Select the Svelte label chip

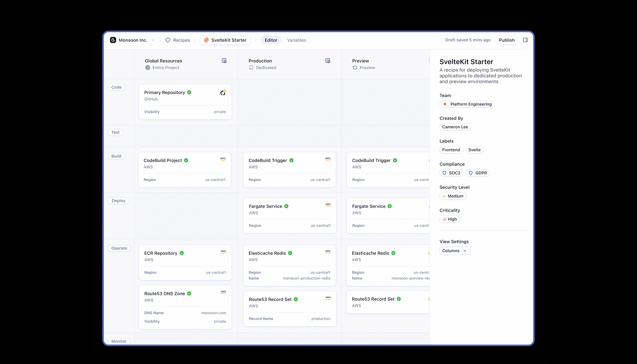click(474, 150)
